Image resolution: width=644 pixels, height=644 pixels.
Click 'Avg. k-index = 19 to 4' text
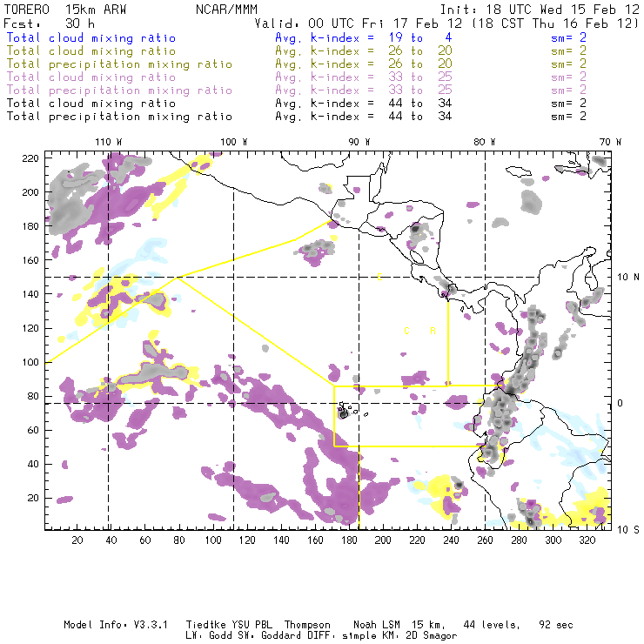tap(364, 37)
